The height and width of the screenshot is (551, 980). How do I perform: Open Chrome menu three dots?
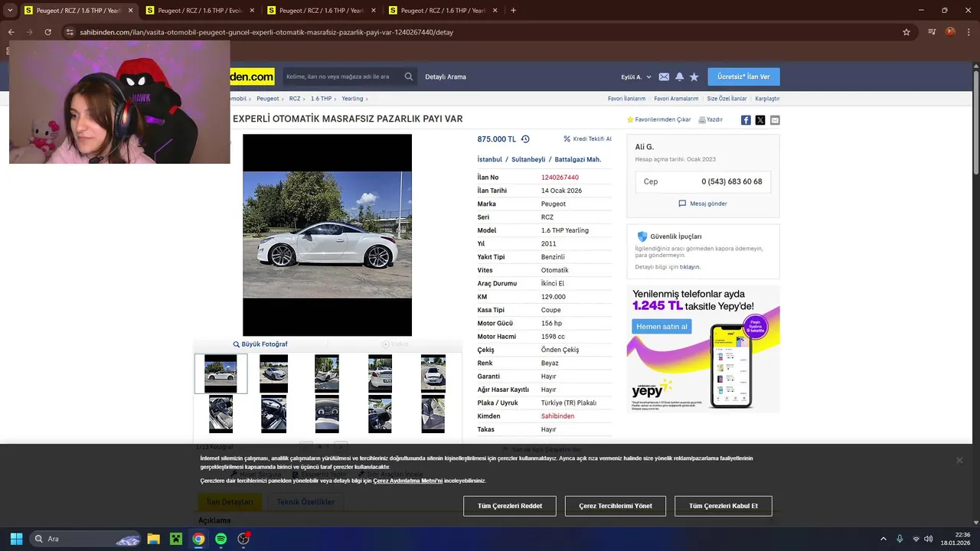click(969, 32)
